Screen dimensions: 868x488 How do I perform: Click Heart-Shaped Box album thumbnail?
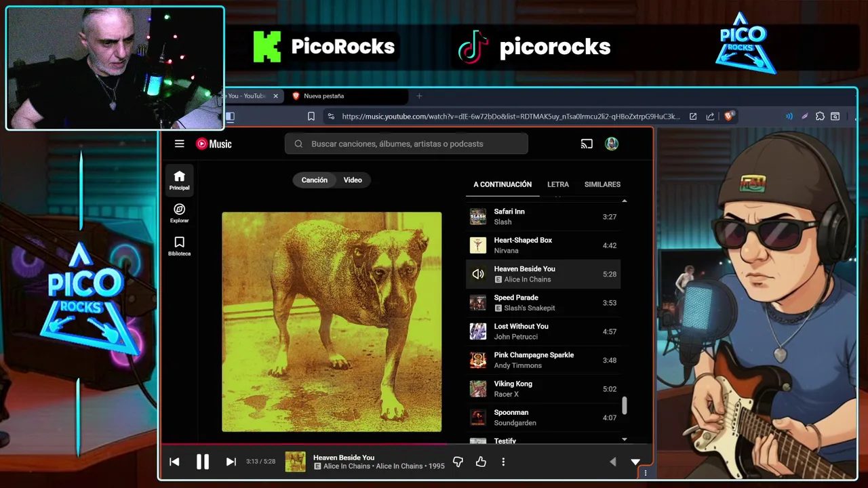click(x=478, y=245)
